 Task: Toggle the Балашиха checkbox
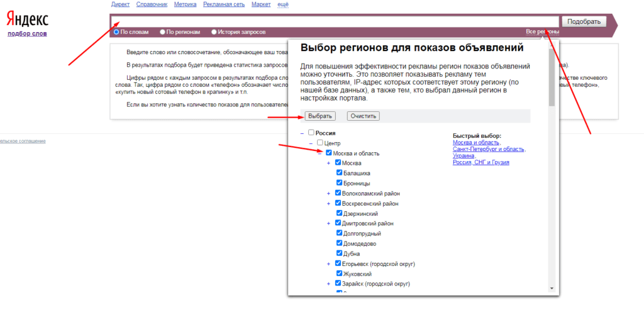tap(339, 173)
